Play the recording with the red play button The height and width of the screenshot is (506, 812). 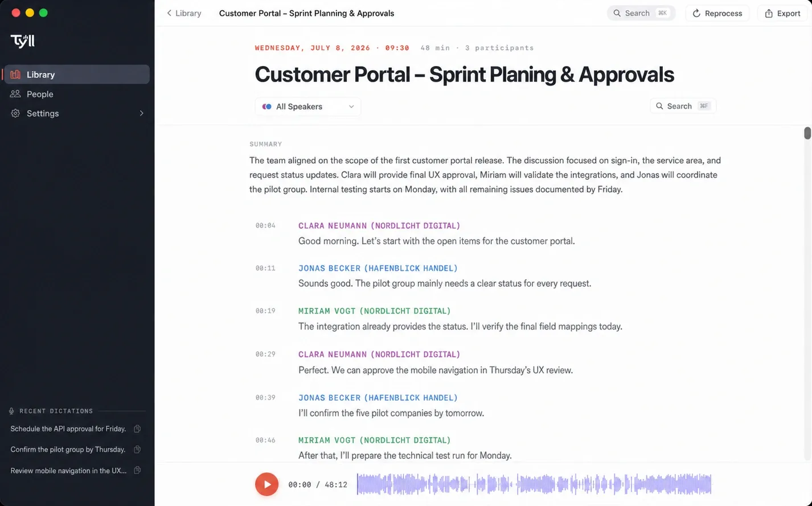[x=266, y=484]
